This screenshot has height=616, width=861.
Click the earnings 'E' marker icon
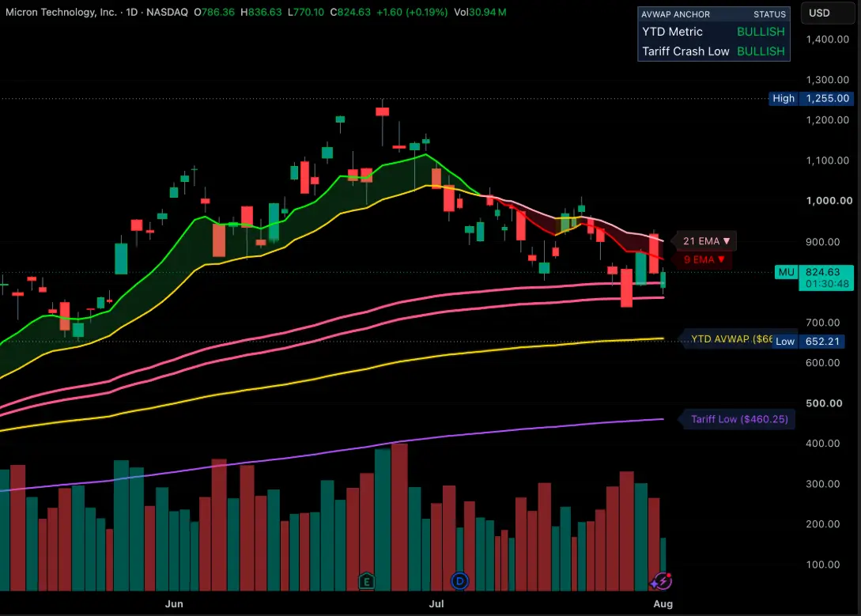coord(366,581)
